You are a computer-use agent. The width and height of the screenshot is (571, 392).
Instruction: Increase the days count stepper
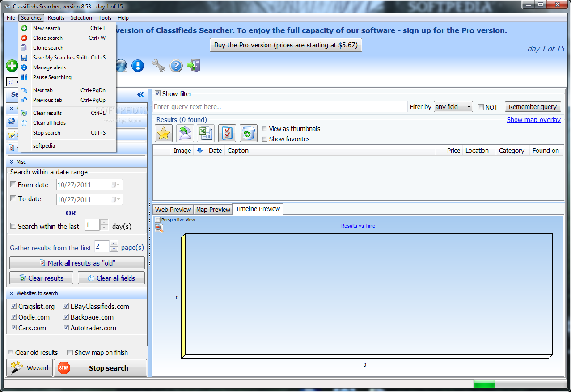coord(104,222)
